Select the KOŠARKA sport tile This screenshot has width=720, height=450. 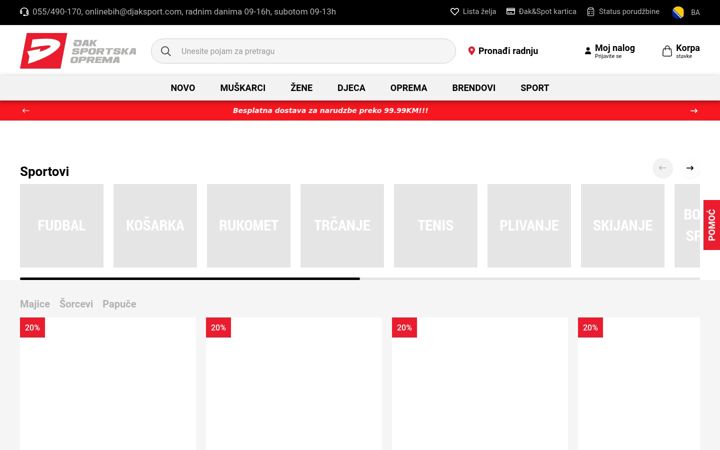pos(155,225)
